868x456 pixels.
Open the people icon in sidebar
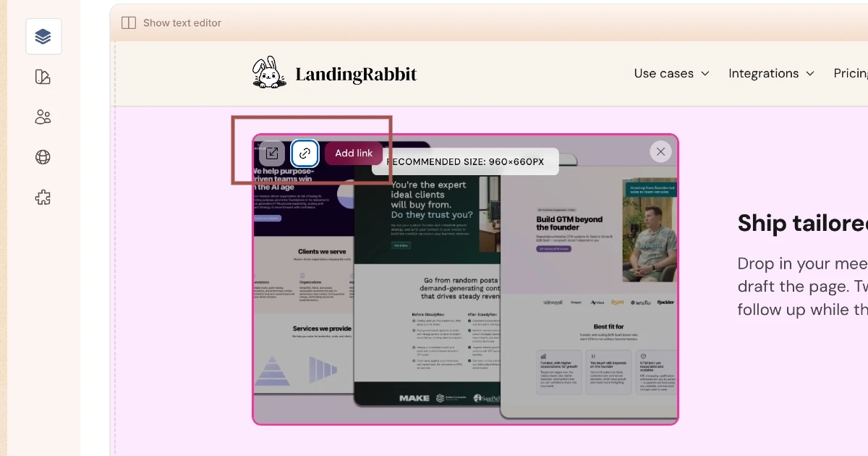[43, 117]
